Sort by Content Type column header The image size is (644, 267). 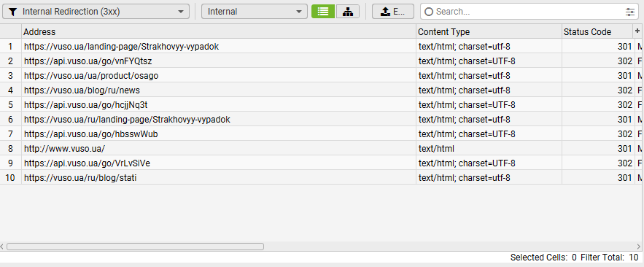click(x=489, y=31)
